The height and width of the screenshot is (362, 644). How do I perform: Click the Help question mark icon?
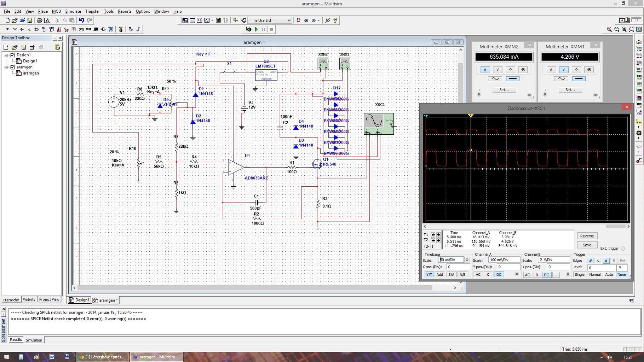(x=335, y=21)
